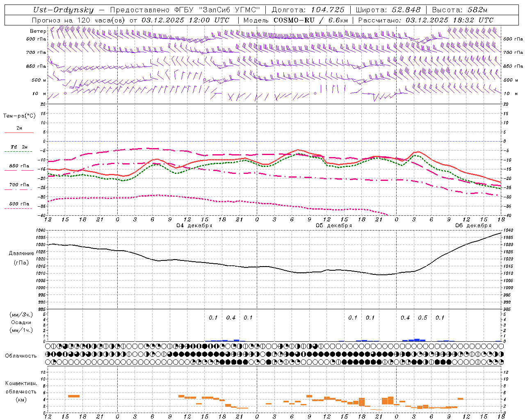Select the Высота: 582м field
Screen dimensions: 525x420
point(460,10)
